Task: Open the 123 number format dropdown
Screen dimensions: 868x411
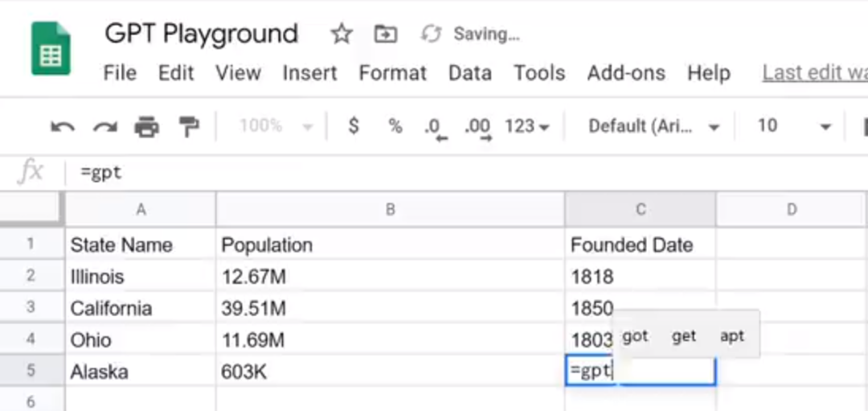Action: point(527,126)
